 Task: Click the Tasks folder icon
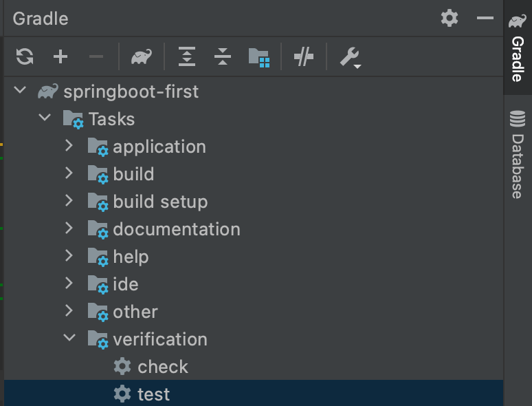point(74,120)
